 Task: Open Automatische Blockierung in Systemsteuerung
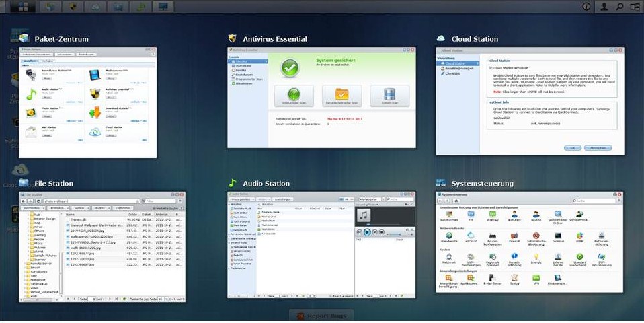536,239
